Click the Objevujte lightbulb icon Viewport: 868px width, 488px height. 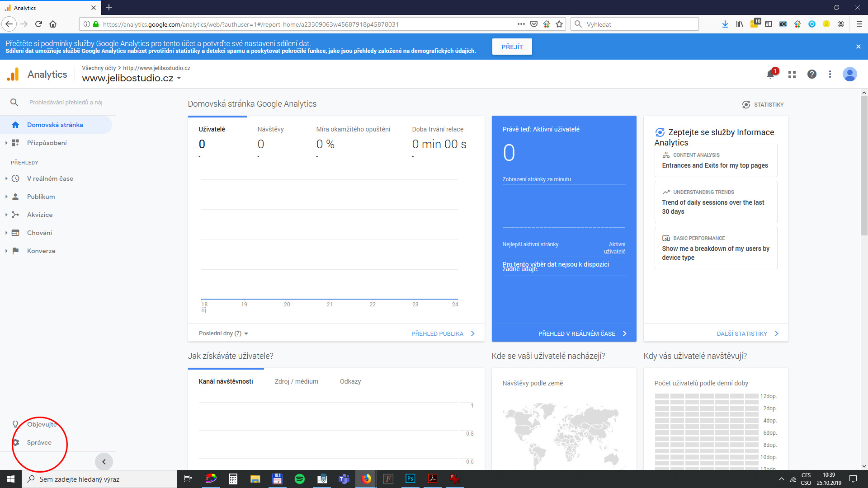[15, 424]
